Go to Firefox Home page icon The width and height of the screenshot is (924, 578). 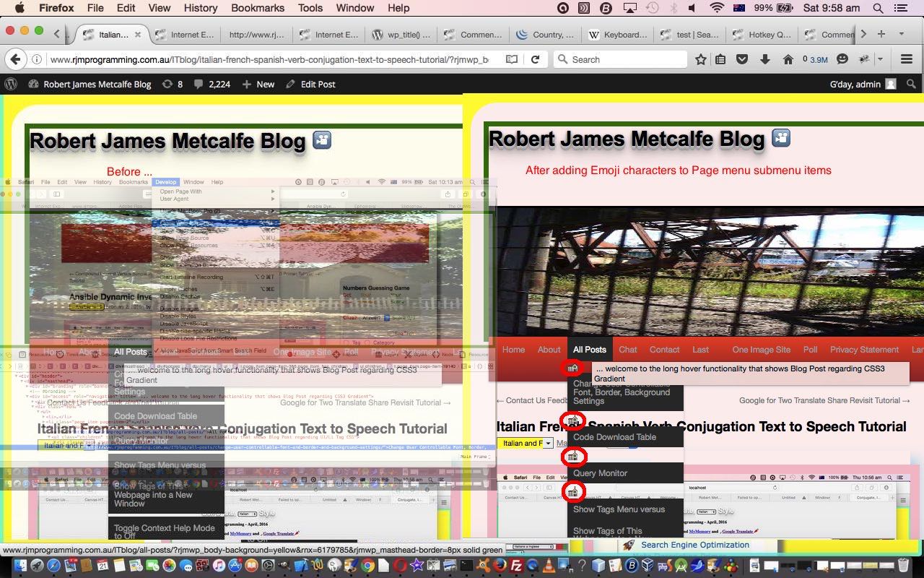(788, 59)
